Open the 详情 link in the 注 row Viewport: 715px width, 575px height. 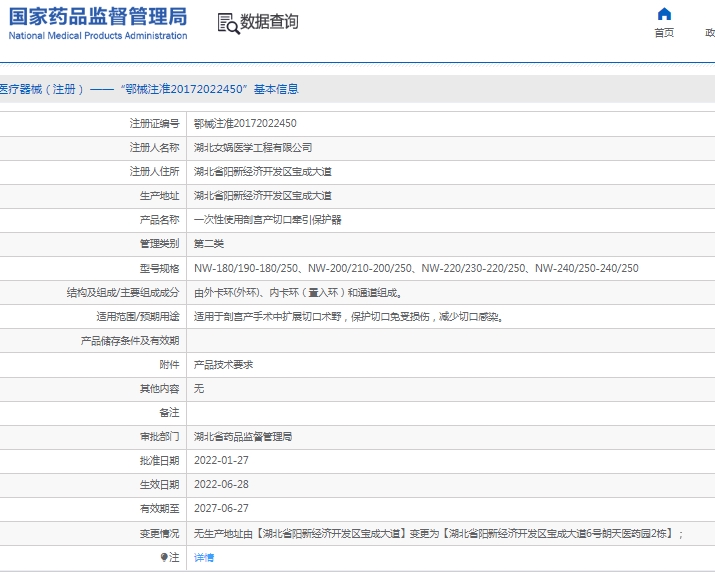(x=204, y=557)
